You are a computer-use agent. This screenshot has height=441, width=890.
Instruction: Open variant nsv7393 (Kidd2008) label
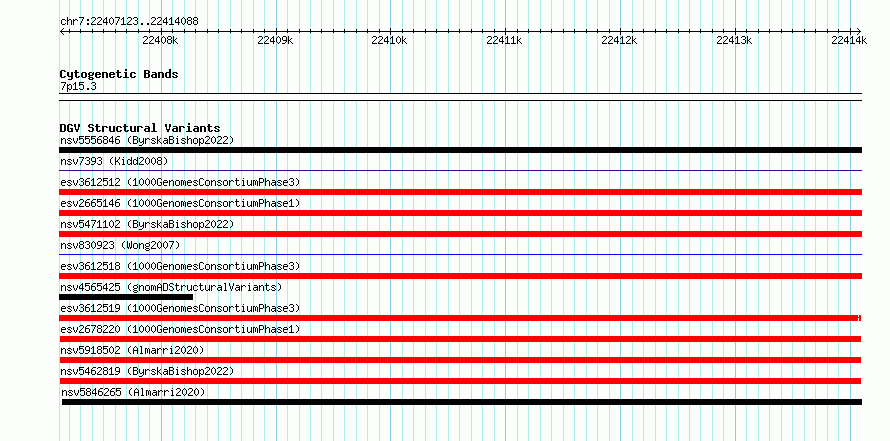pyautogui.click(x=114, y=162)
